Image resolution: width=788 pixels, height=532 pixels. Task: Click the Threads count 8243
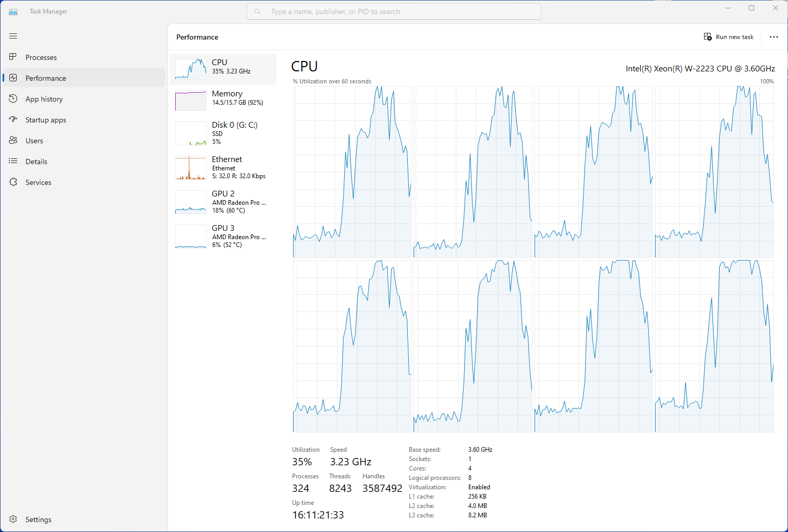click(x=341, y=489)
